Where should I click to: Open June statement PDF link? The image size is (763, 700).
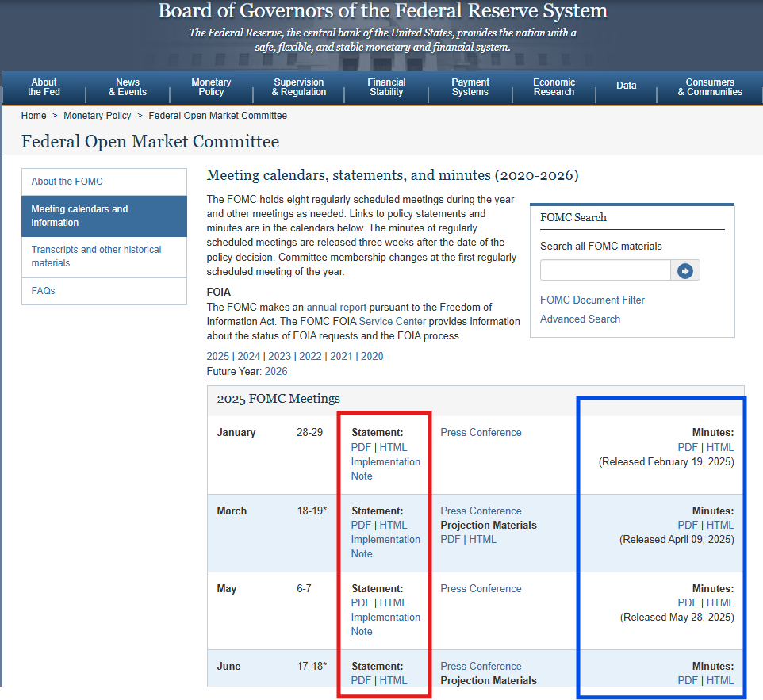point(361,680)
